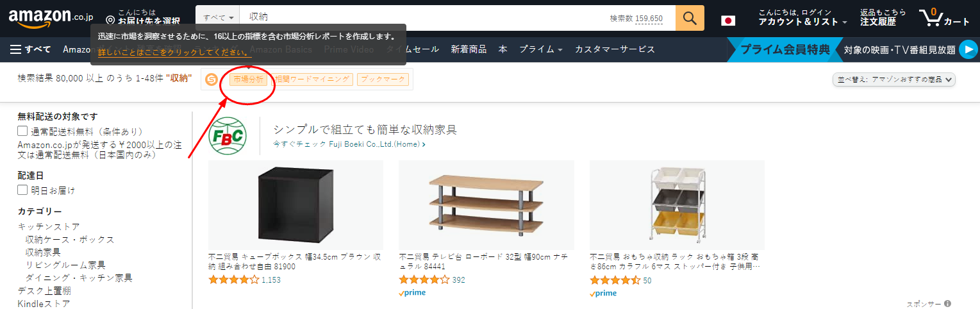This screenshot has height=309, width=980.
Task: Select キッチンストア category
Action: 49,226
